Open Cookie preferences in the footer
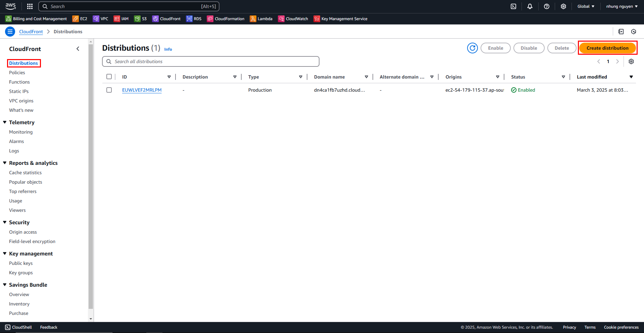Viewport: 644px width, 333px height. tap(621, 327)
